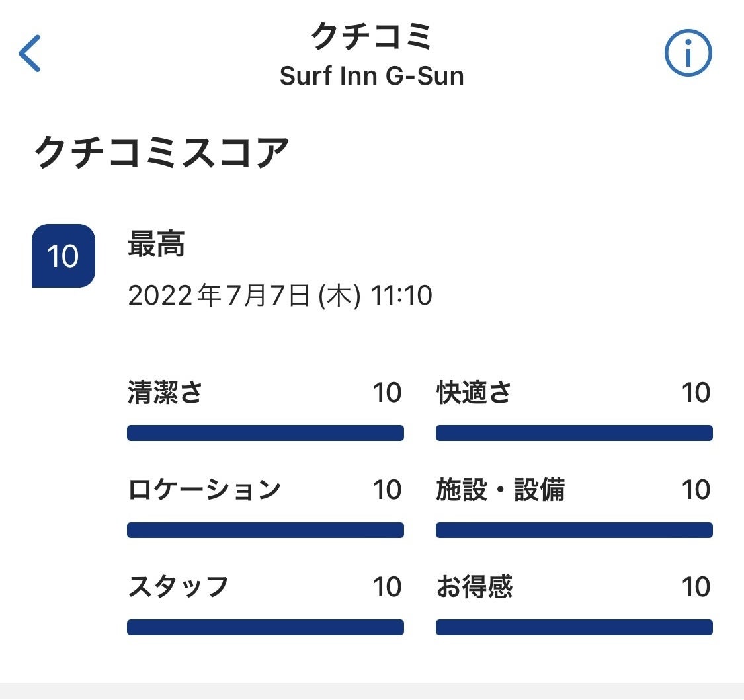Click the ロケーション score bar
Image resolution: width=744 pixels, height=700 pixels.
[x=265, y=530]
